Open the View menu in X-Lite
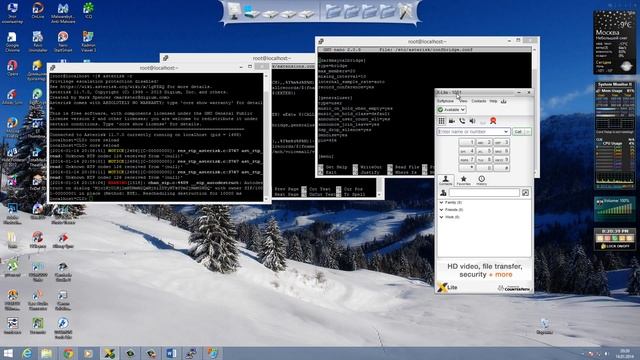640x360 pixels. pos(463,101)
